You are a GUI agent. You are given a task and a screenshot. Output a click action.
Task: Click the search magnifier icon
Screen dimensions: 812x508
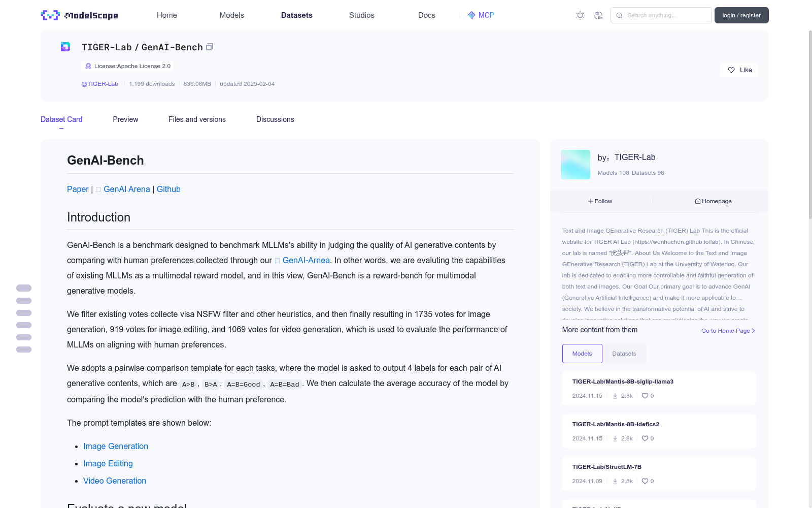(x=619, y=15)
